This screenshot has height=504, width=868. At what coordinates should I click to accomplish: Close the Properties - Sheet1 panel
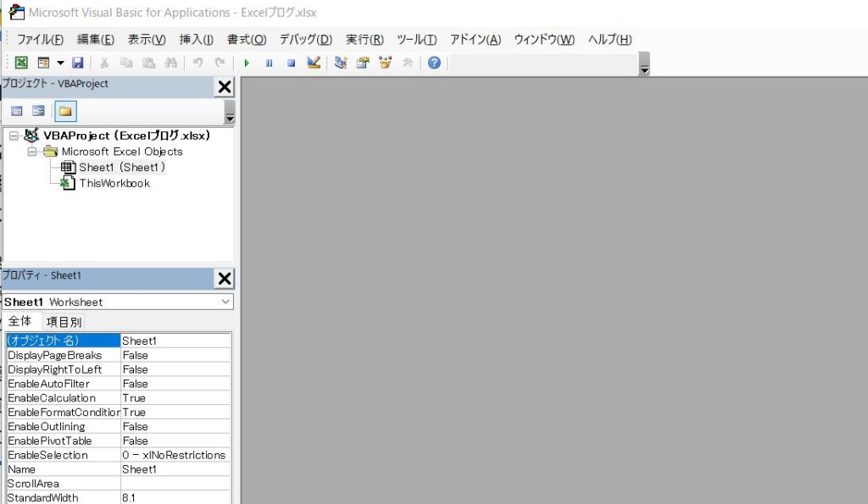225,279
